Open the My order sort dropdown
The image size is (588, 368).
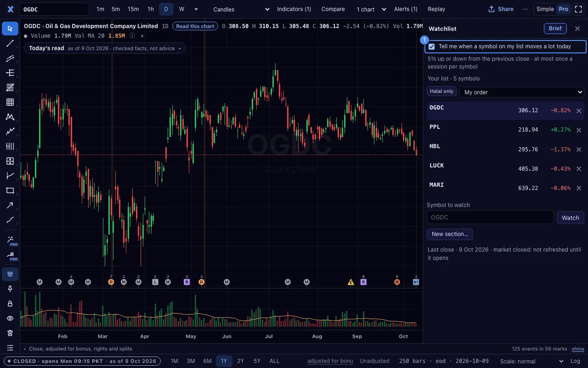(522, 92)
